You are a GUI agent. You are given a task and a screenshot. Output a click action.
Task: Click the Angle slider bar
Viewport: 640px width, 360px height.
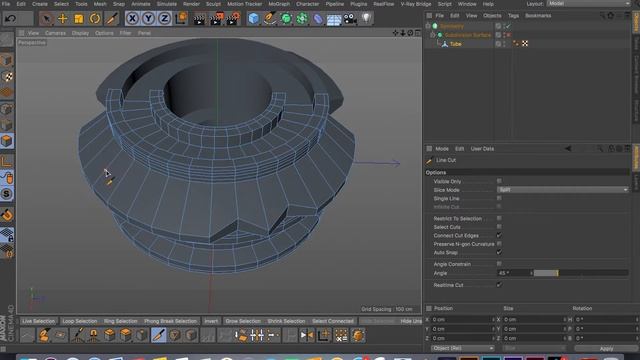click(581, 273)
